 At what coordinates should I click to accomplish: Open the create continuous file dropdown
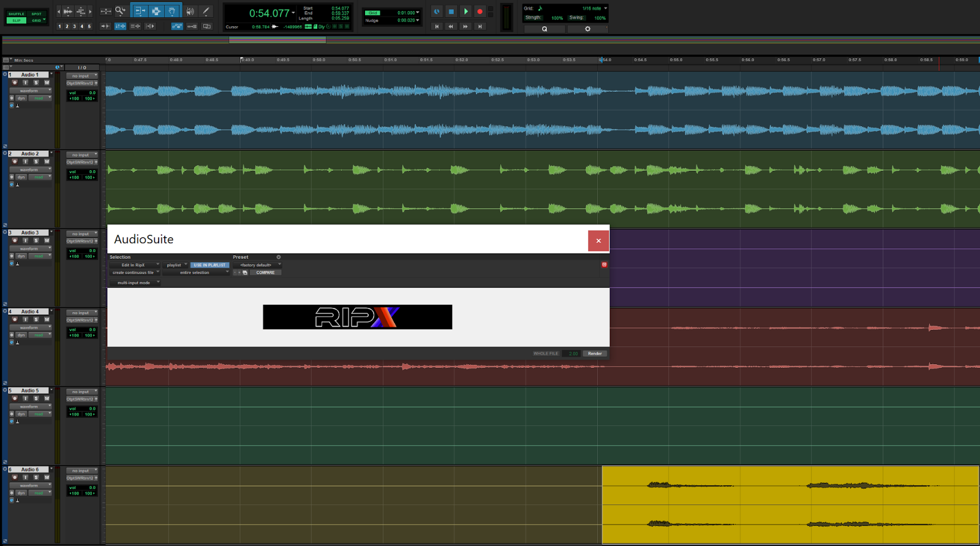pos(135,272)
